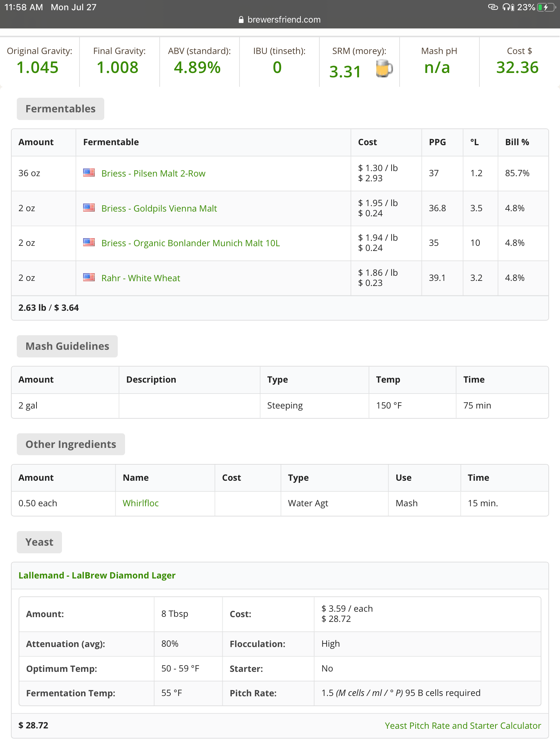The width and height of the screenshot is (560, 747).
Task: Open Lallemand - LalBrew Diamond Lager yeast link
Action: point(97,575)
